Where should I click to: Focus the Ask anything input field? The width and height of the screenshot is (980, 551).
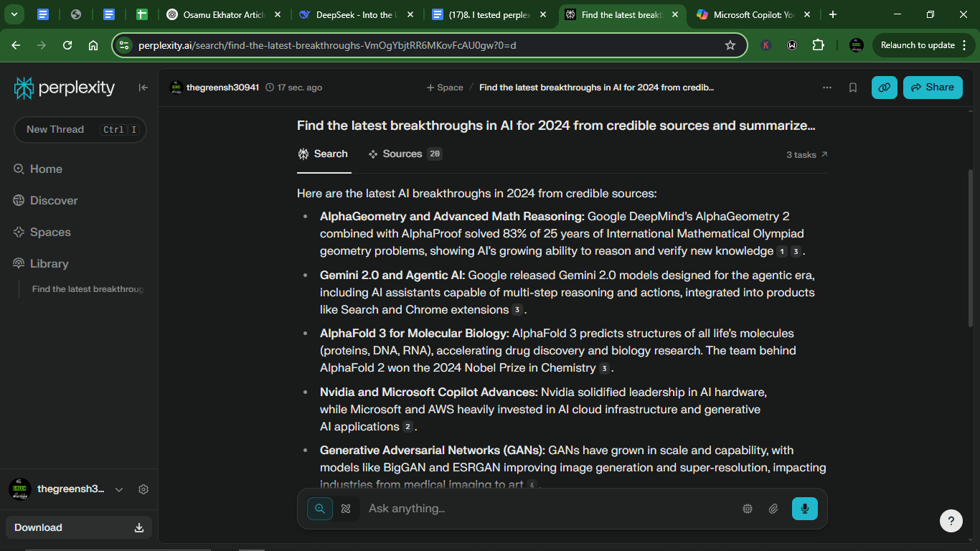point(549,509)
